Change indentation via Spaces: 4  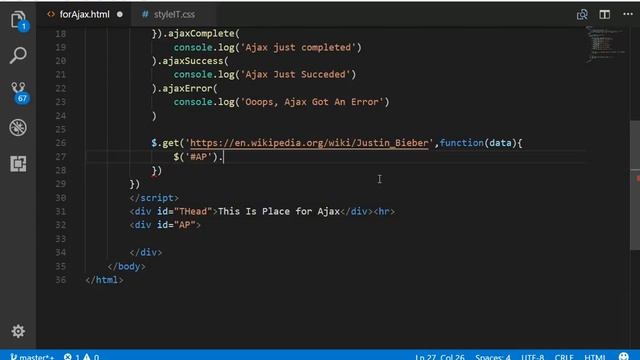tap(493, 357)
